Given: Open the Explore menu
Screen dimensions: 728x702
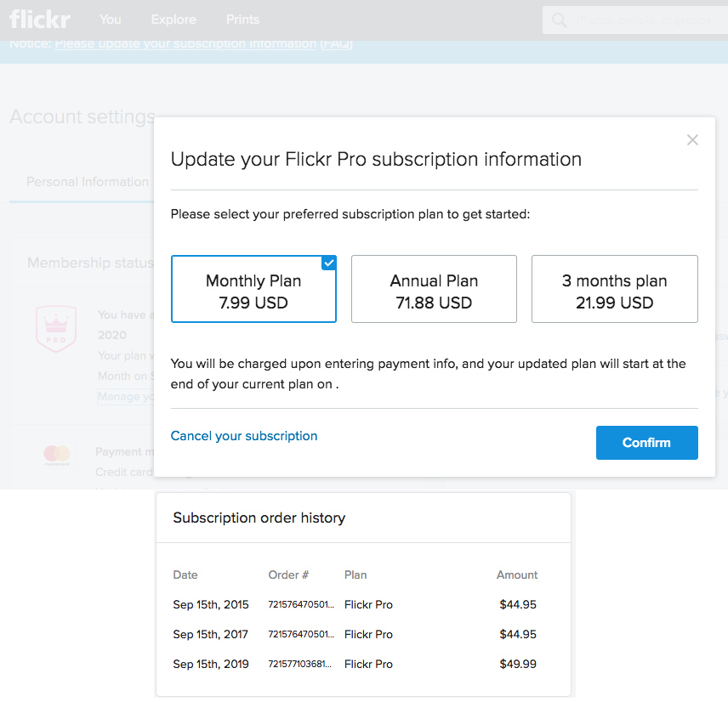Looking at the screenshot, I should [173, 20].
